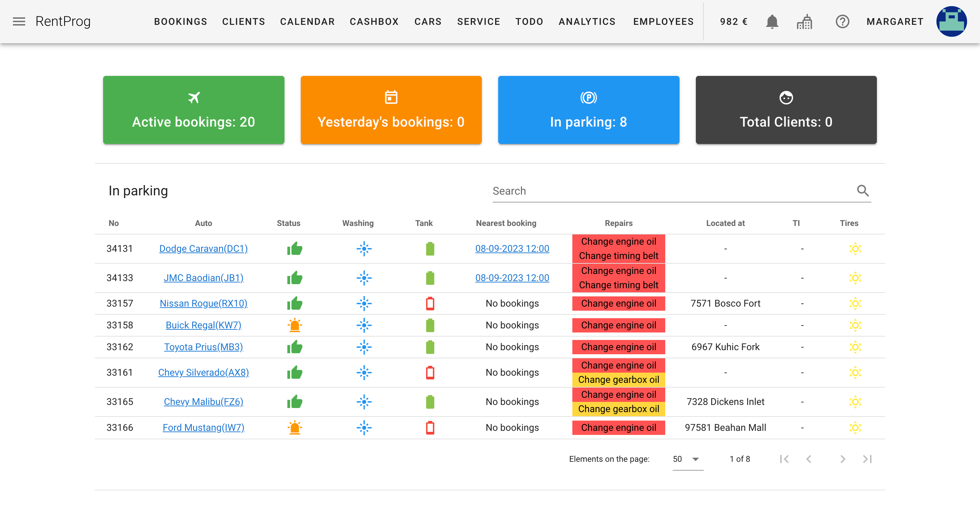Click the thumbs-up status icon for Dodge Caravan
The width and height of the screenshot is (980, 505).
tap(294, 248)
